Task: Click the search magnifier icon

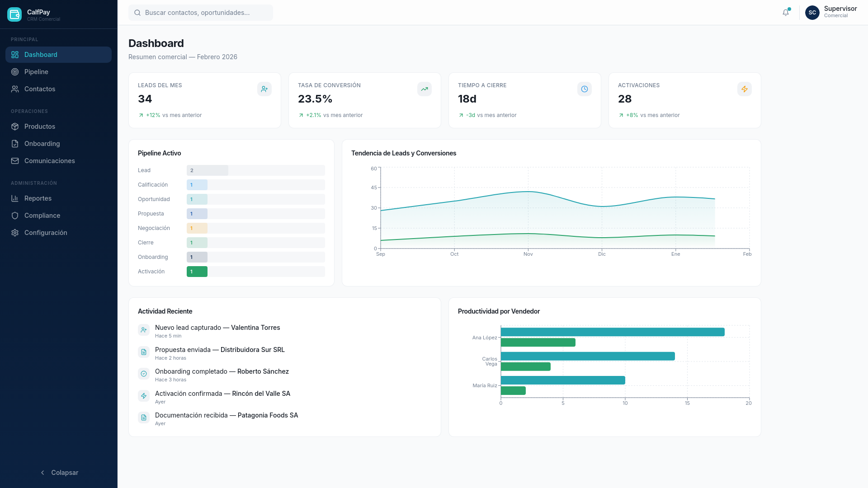Action: [137, 13]
